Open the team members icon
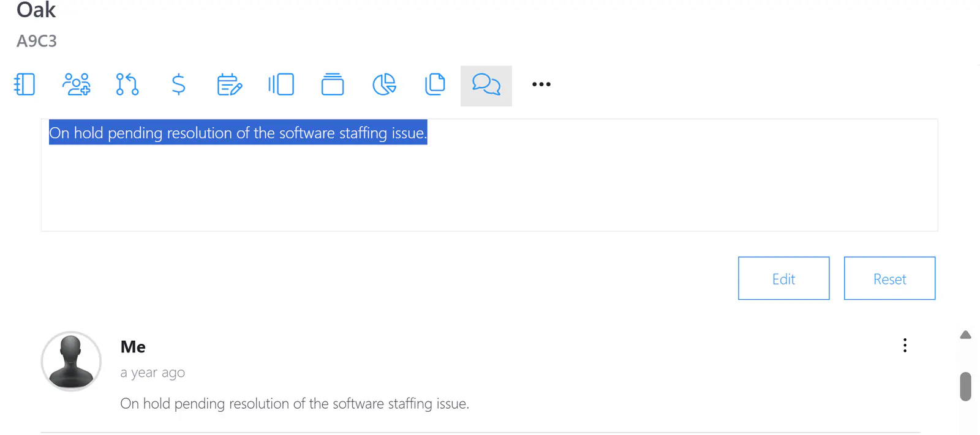 [77, 84]
